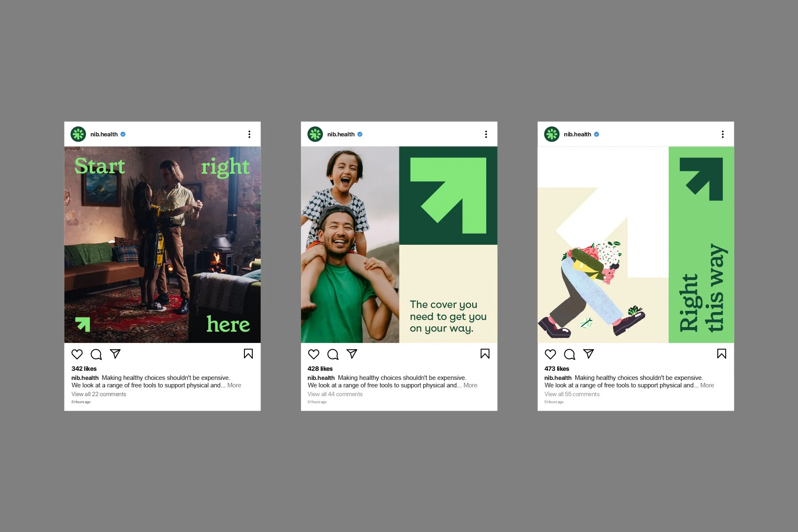
Task: Click verified badge on the 473 likes post
Action: point(596,134)
